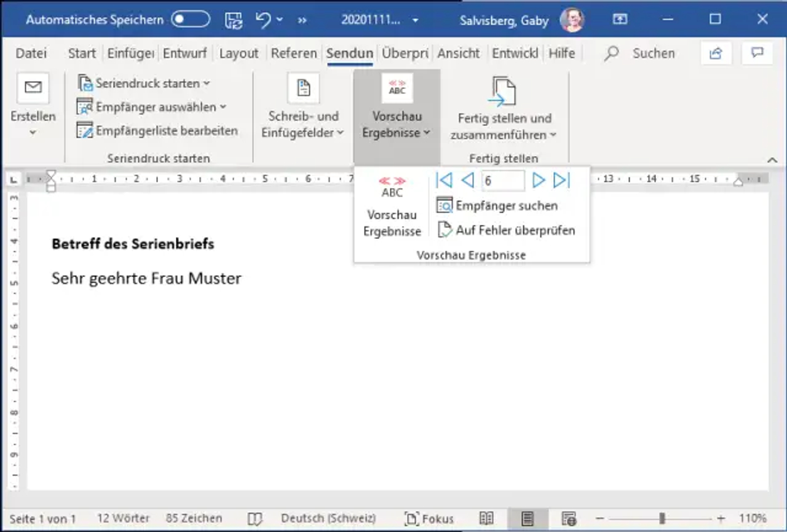Expand Seriendruck starten menu

point(143,83)
